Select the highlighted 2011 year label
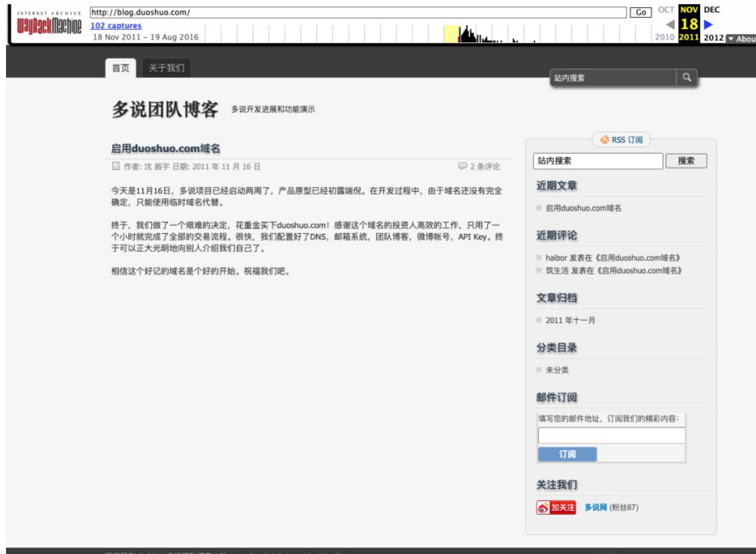The height and width of the screenshot is (554, 756). coord(689,37)
